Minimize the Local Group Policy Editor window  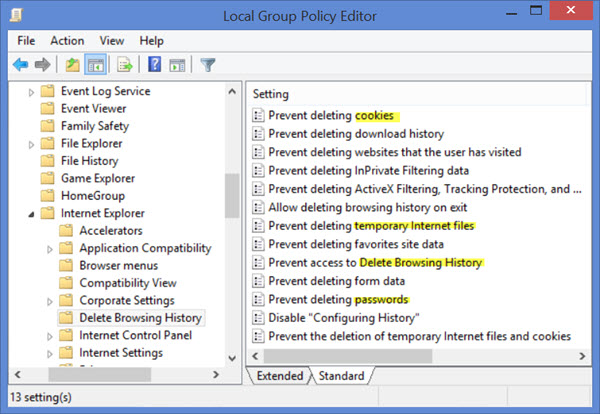click(x=512, y=12)
